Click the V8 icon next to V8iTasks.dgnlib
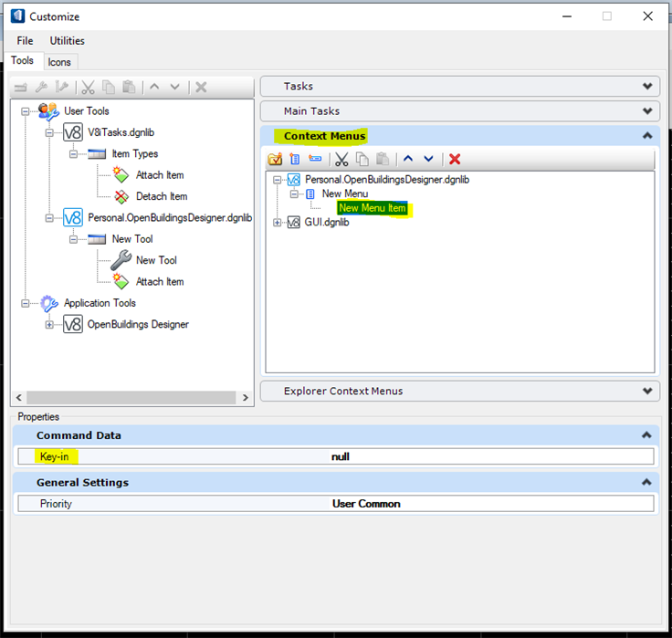The height and width of the screenshot is (638, 672). (x=73, y=132)
